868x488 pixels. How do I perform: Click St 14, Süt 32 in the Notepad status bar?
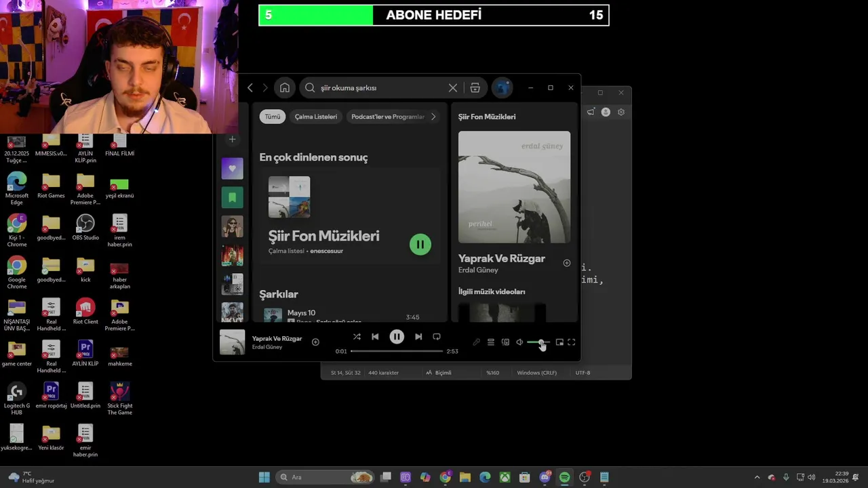(346, 373)
